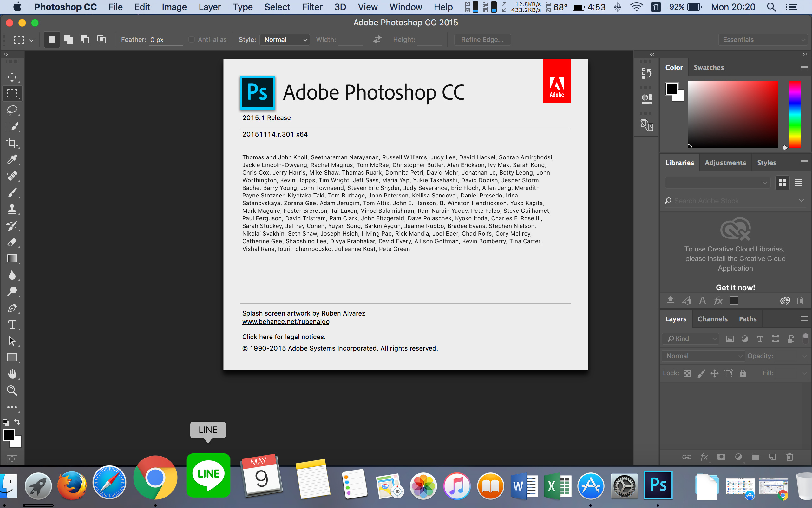Open LINE app in the Dock
Screen dimensions: 812x508
point(208,475)
